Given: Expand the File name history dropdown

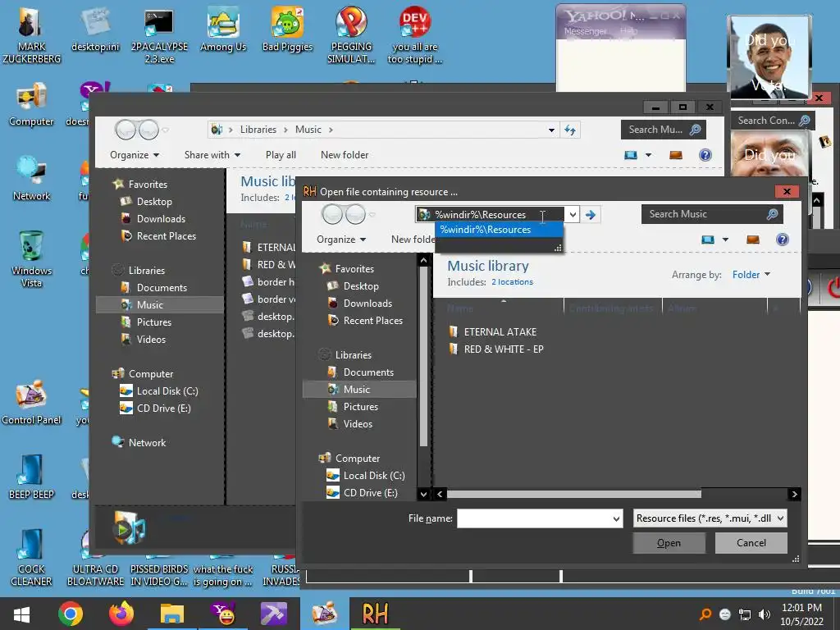Looking at the screenshot, I should click(x=616, y=518).
